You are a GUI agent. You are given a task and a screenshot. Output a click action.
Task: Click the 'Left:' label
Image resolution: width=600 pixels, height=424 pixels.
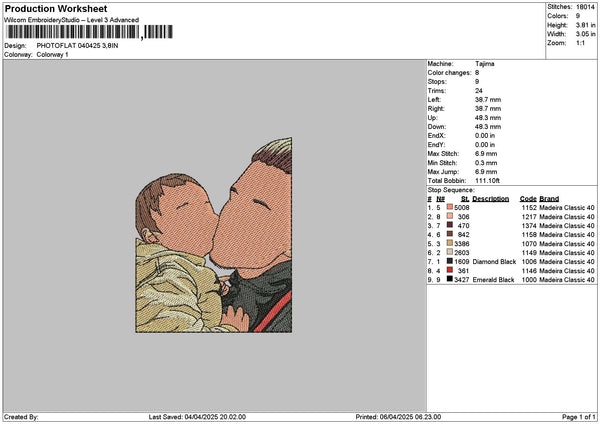pyautogui.click(x=434, y=100)
